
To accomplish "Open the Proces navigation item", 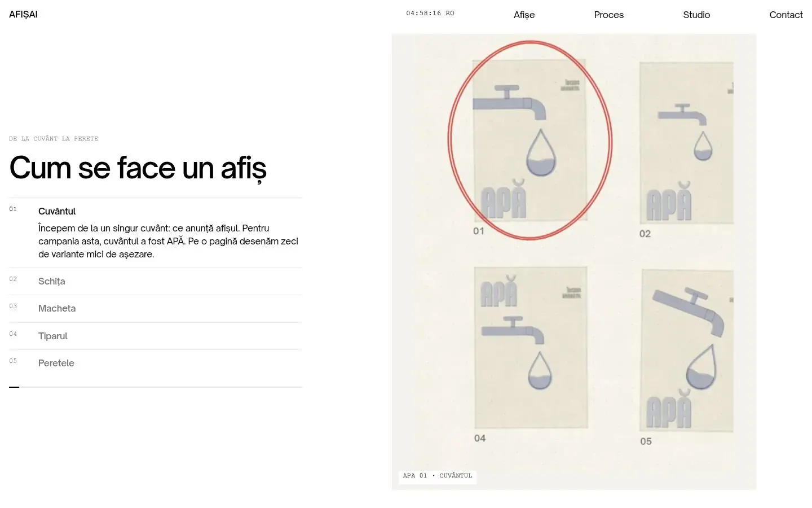I will [x=608, y=15].
